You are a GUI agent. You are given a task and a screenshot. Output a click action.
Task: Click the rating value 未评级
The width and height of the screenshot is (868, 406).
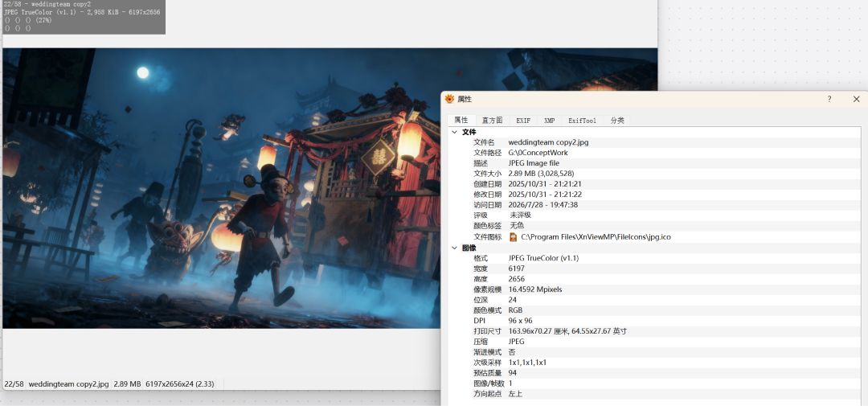coord(520,215)
